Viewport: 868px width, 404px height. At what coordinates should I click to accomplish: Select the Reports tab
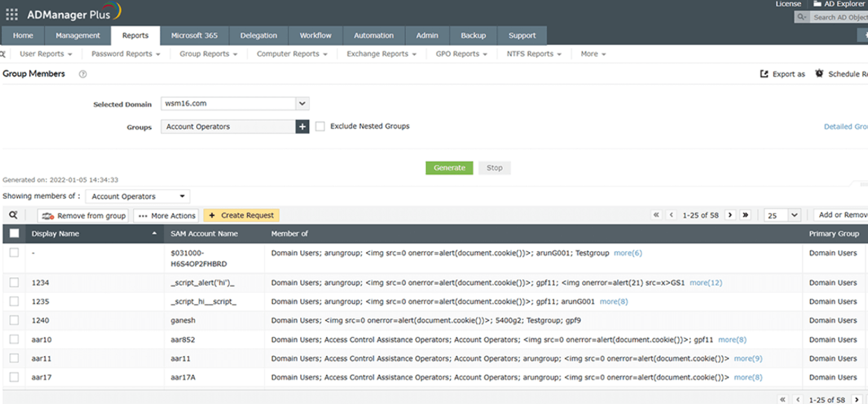click(x=135, y=35)
